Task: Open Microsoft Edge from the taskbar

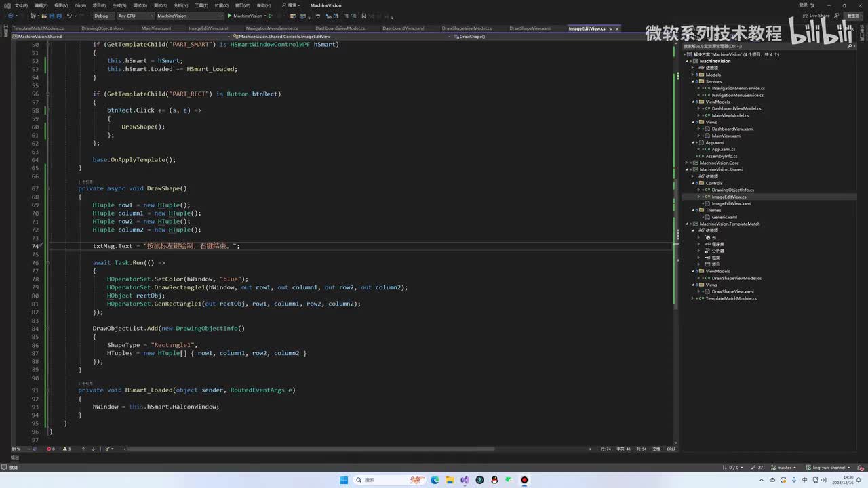Action: pos(435,480)
